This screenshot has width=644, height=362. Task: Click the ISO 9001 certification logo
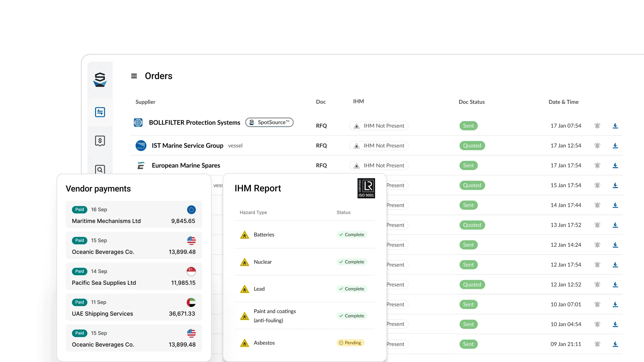point(366,188)
